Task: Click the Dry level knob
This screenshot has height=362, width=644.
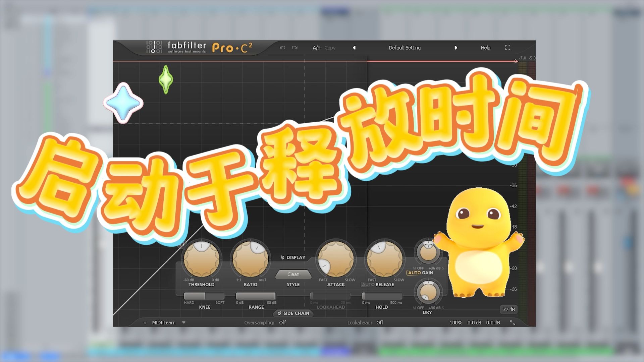Action: (x=428, y=292)
